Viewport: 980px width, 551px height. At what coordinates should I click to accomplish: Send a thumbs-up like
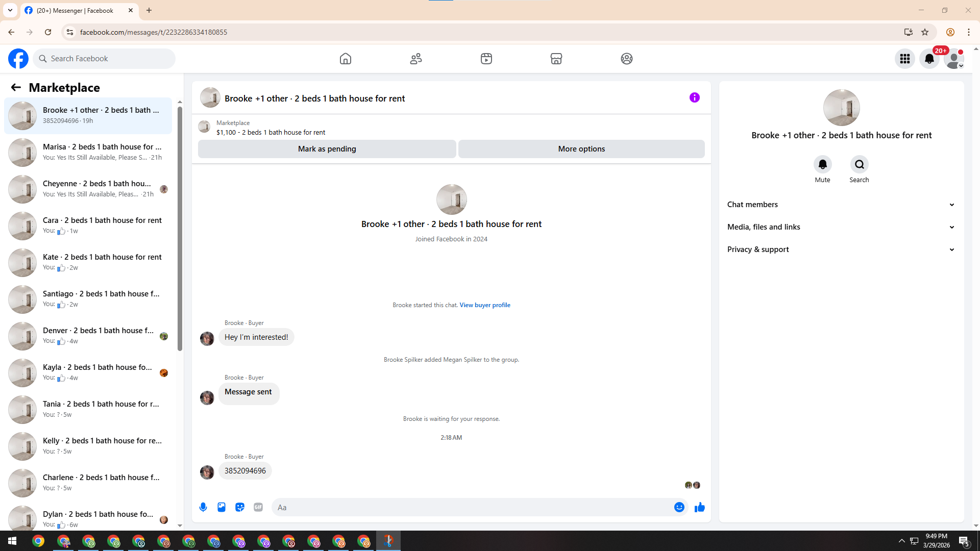pos(700,507)
